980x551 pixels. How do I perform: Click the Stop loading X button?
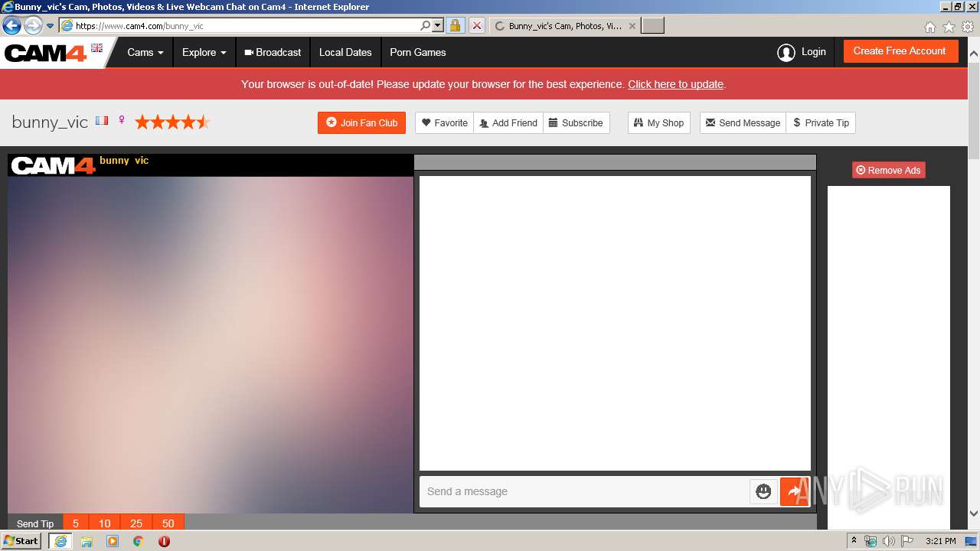[x=476, y=25]
